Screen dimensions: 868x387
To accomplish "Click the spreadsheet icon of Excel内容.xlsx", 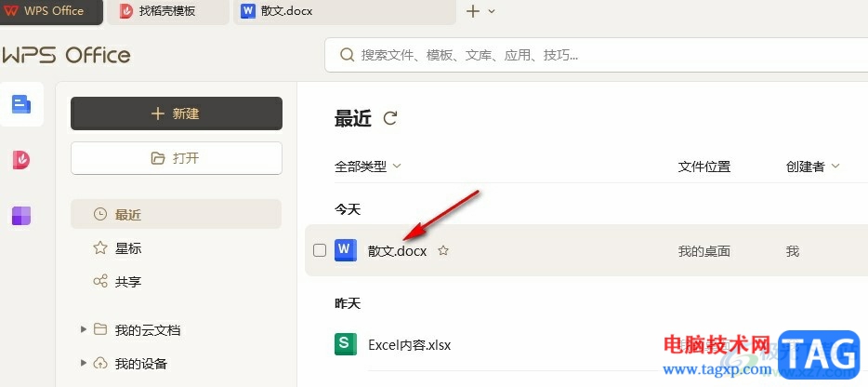I will coord(346,344).
